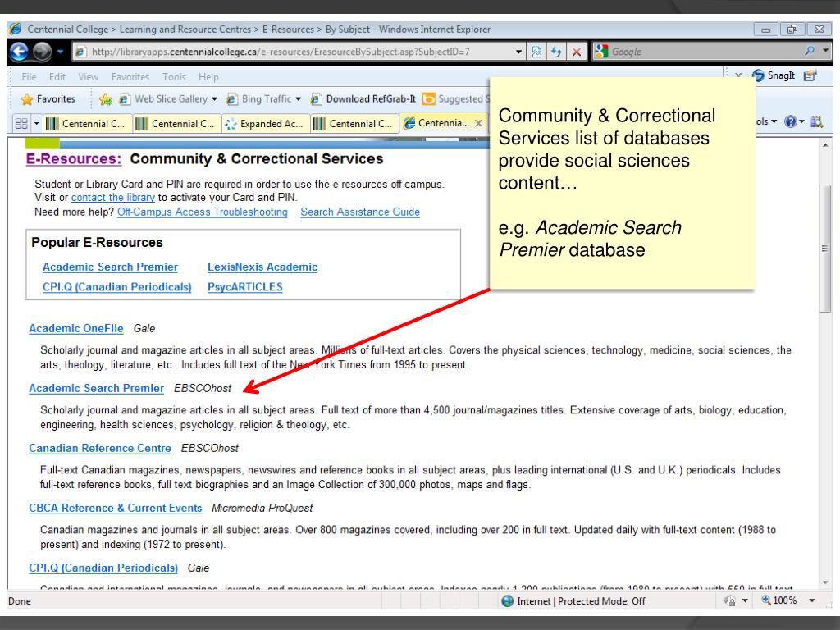Open the Favorites menu

[130, 77]
